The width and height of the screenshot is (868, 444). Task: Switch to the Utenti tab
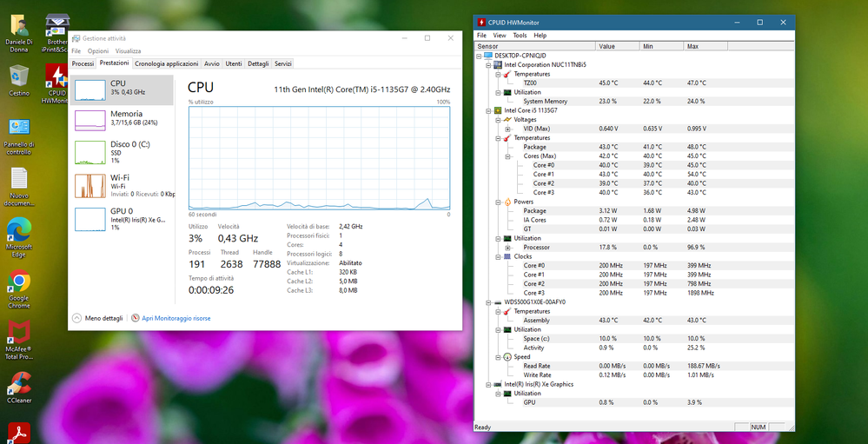tap(234, 63)
